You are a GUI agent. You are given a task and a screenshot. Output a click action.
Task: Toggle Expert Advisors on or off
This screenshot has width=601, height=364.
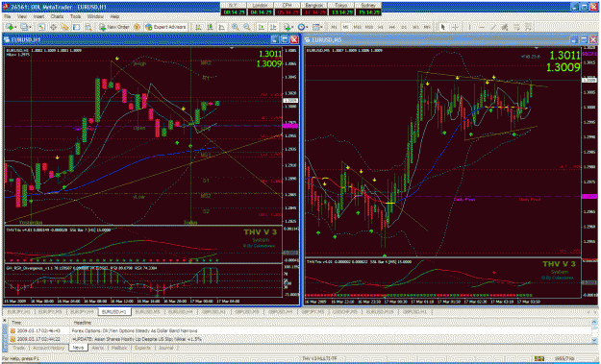click(x=165, y=27)
